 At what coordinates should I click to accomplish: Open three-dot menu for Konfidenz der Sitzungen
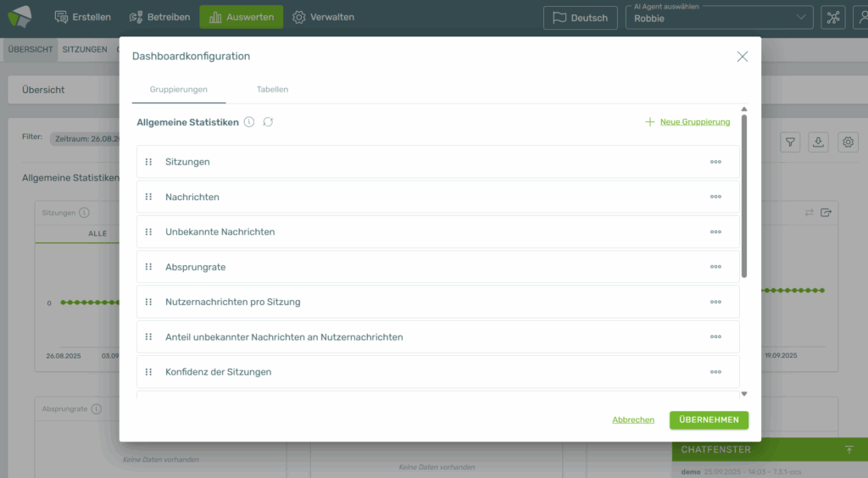(715, 372)
